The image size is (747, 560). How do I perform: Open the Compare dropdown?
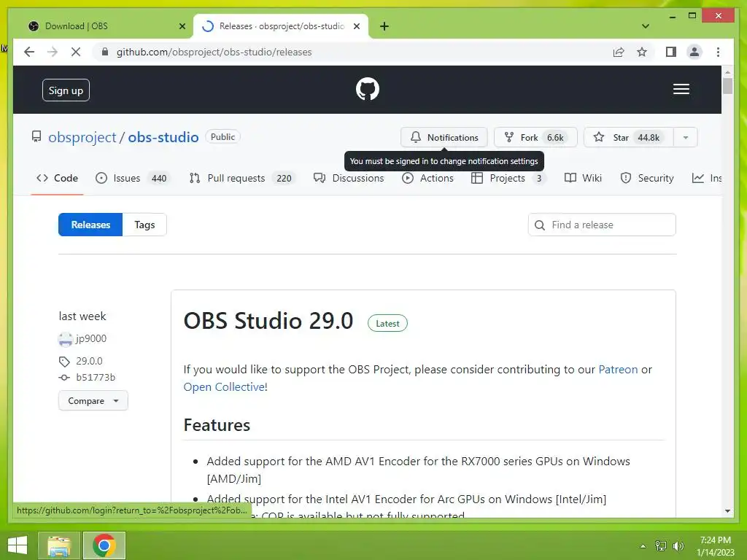coord(93,400)
